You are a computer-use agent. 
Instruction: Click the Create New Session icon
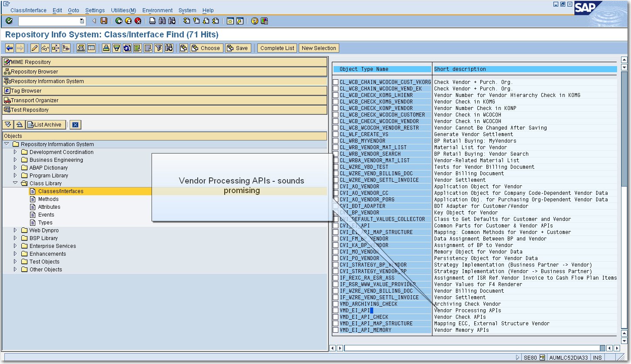(230, 21)
